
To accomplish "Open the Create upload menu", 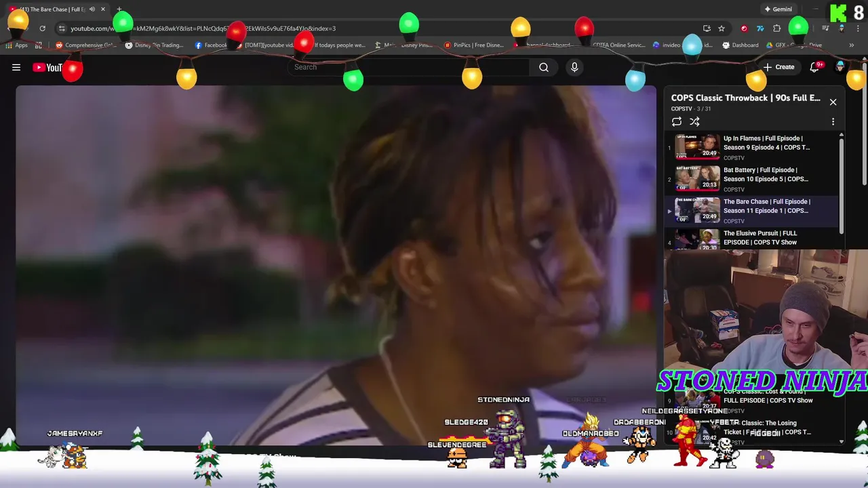I will [778, 67].
